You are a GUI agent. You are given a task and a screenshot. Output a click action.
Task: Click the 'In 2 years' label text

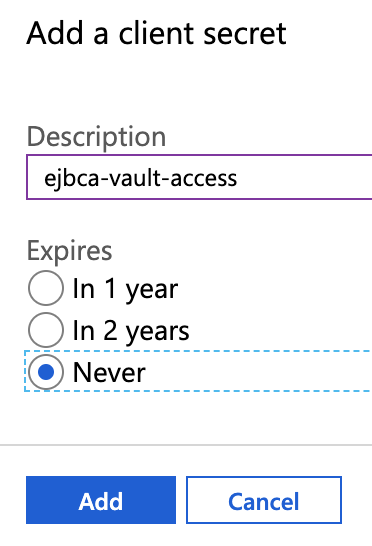[x=131, y=331]
